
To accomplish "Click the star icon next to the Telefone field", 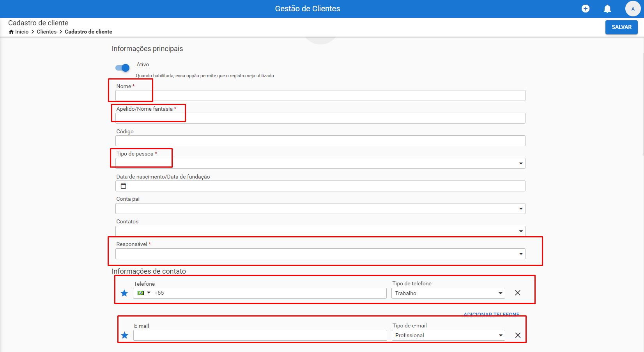I will pos(124,293).
